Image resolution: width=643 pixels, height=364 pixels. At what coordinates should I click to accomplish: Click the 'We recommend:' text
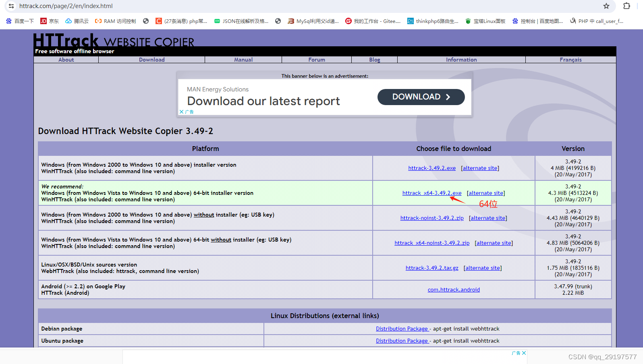coord(62,186)
